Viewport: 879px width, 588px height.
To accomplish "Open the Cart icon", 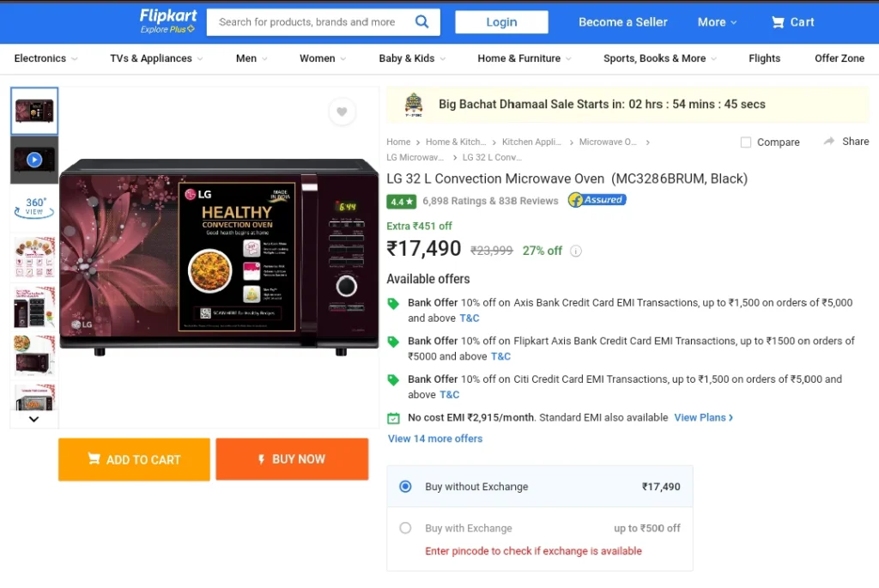I will click(778, 21).
